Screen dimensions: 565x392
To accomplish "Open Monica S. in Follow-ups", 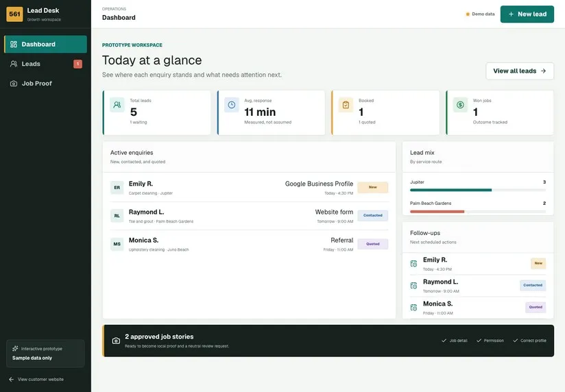I will (x=478, y=308).
